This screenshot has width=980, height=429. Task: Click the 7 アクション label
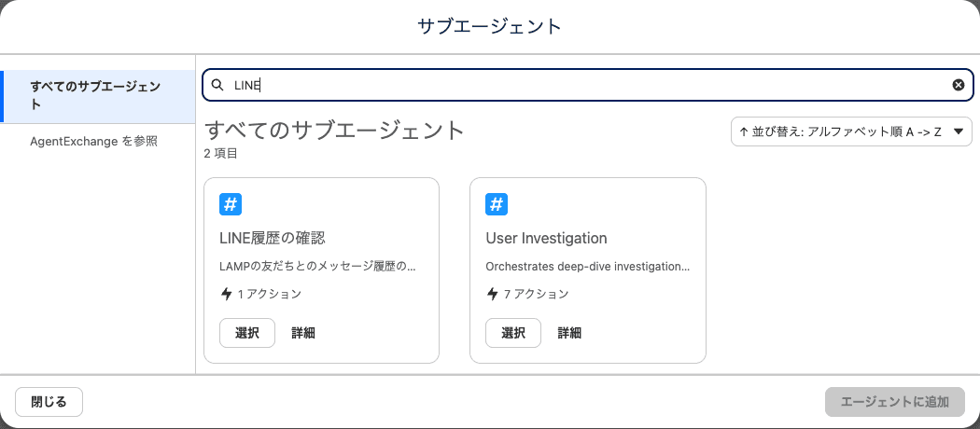(x=537, y=294)
